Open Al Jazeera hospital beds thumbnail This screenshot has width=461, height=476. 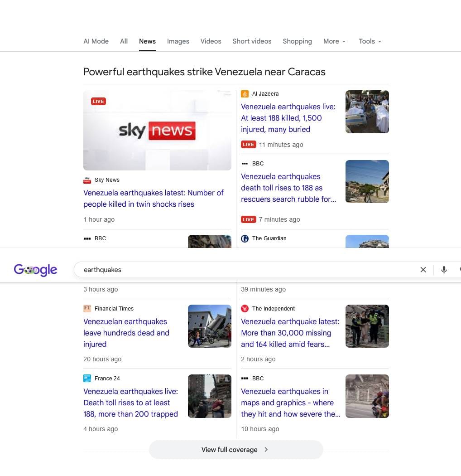click(x=367, y=112)
